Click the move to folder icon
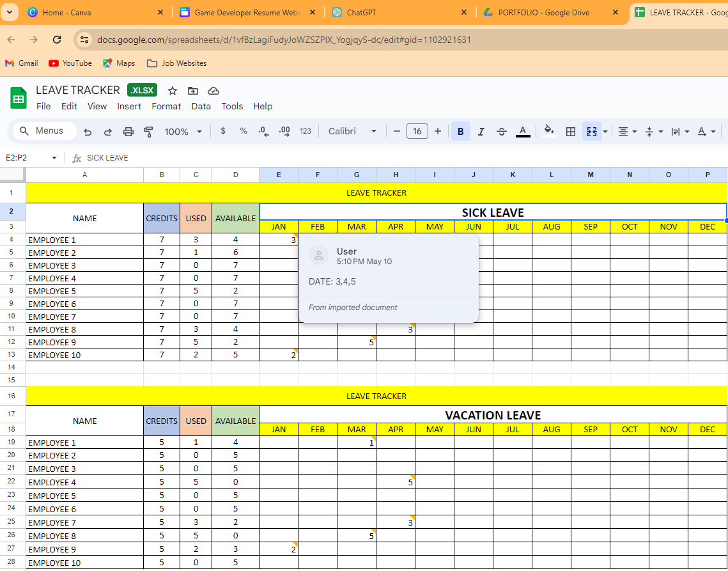 tap(192, 91)
